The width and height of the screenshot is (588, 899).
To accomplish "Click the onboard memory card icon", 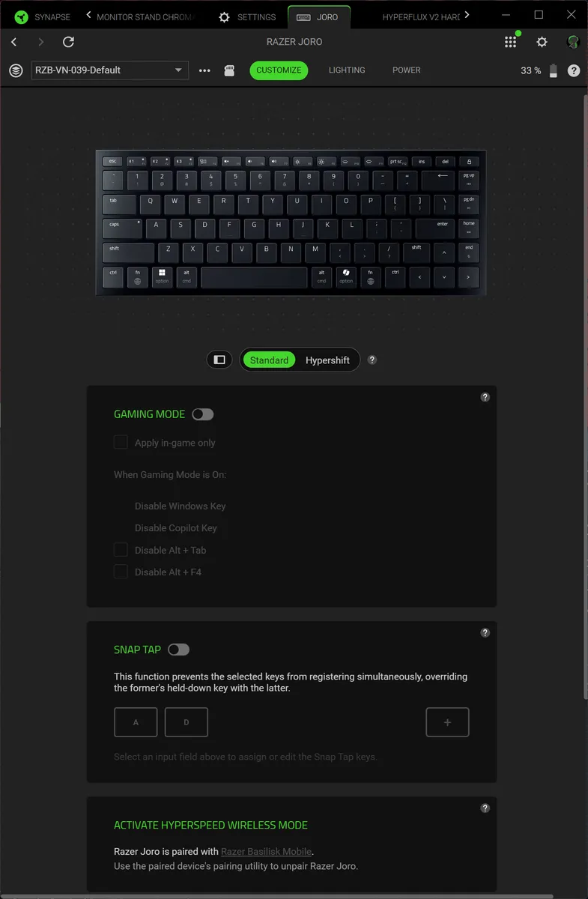I will click(x=230, y=70).
